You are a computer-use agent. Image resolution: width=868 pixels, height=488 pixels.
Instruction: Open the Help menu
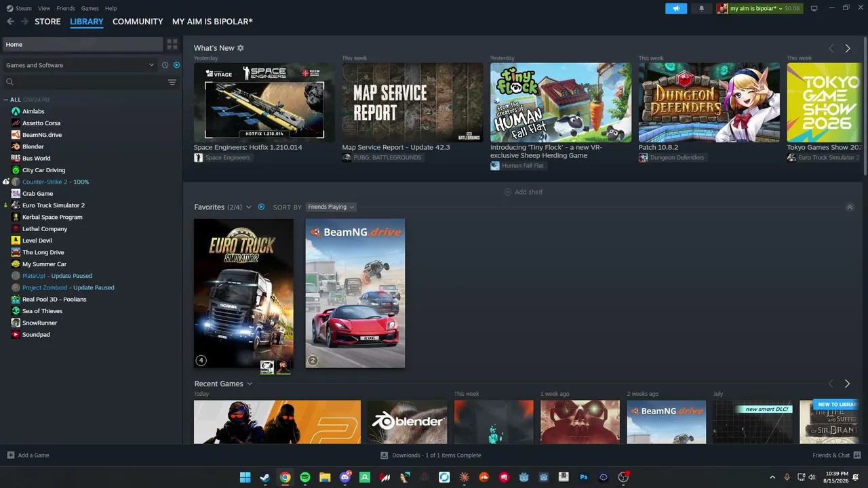(111, 8)
